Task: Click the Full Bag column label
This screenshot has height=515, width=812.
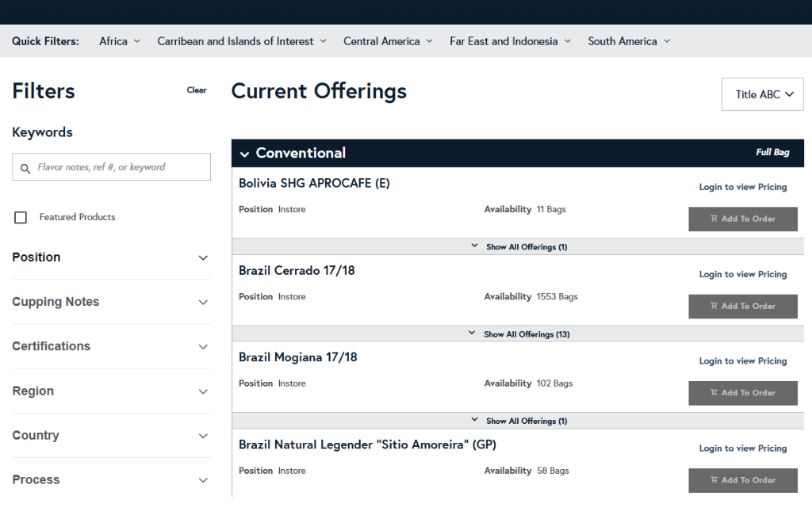Action: click(772, 152)
